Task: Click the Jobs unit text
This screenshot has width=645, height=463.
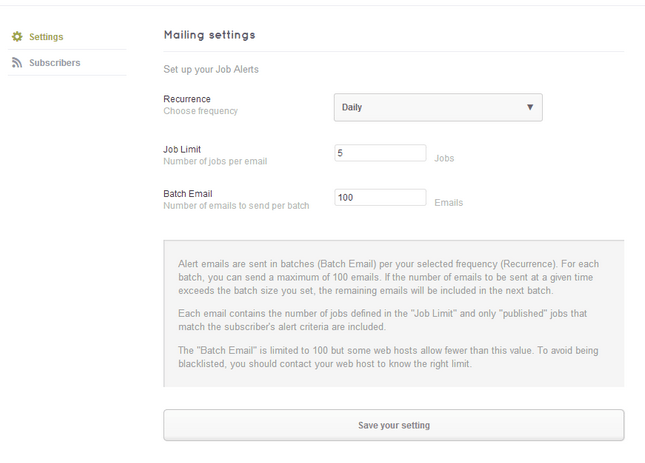Action: [x=444, y=158]
